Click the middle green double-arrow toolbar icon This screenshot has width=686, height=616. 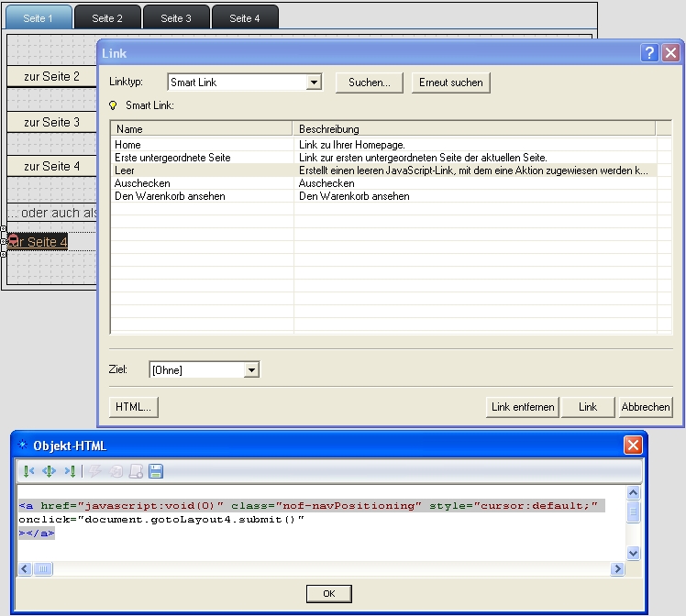click(50, 471)
